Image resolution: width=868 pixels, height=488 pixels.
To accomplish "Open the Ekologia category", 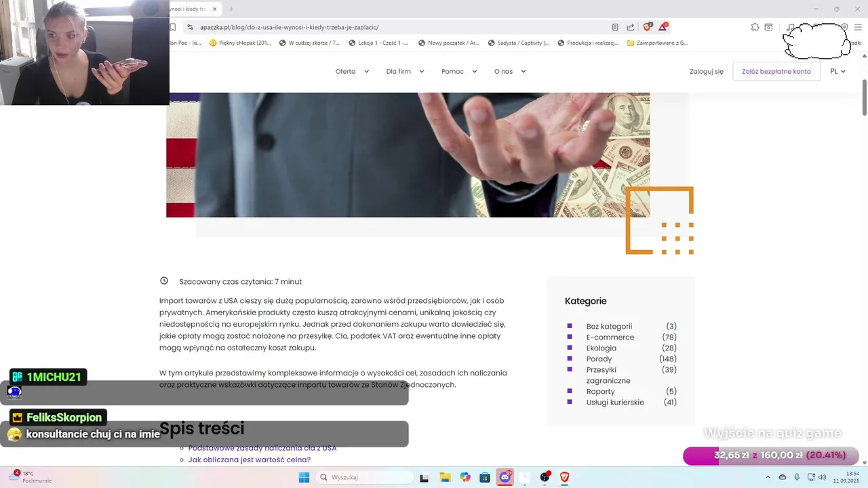I will click(x=601, y=348).
